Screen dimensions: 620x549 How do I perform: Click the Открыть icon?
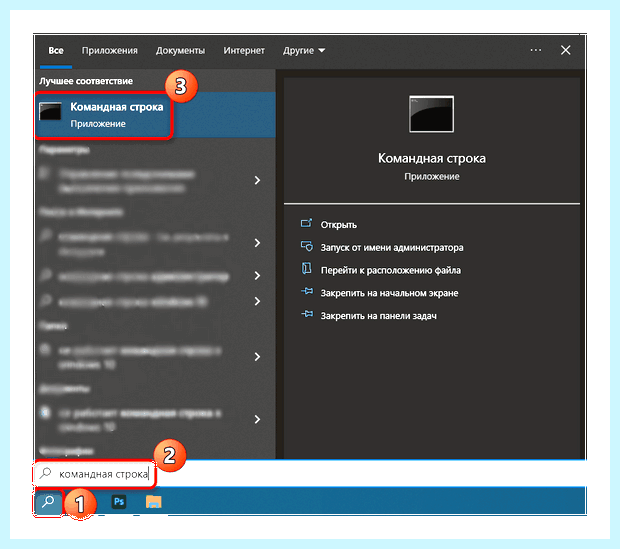point(306,223)
